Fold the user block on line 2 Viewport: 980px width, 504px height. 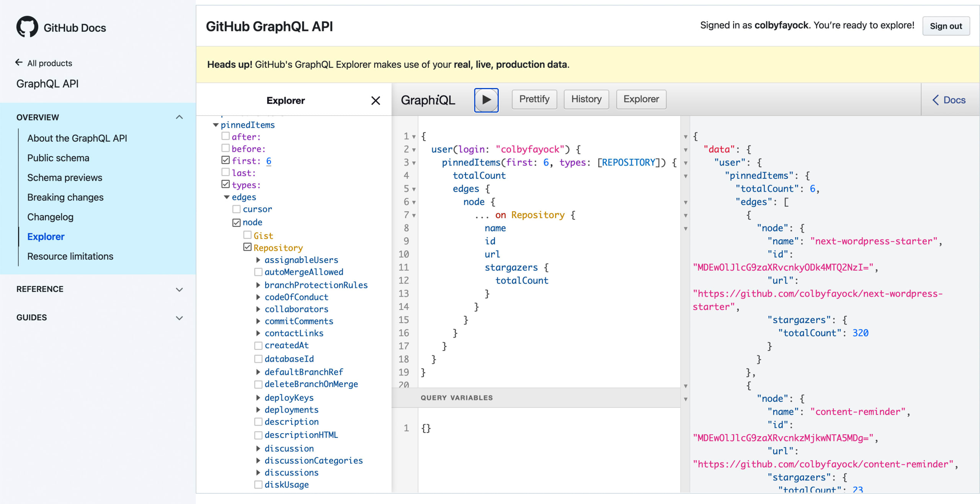pos(414,150)
